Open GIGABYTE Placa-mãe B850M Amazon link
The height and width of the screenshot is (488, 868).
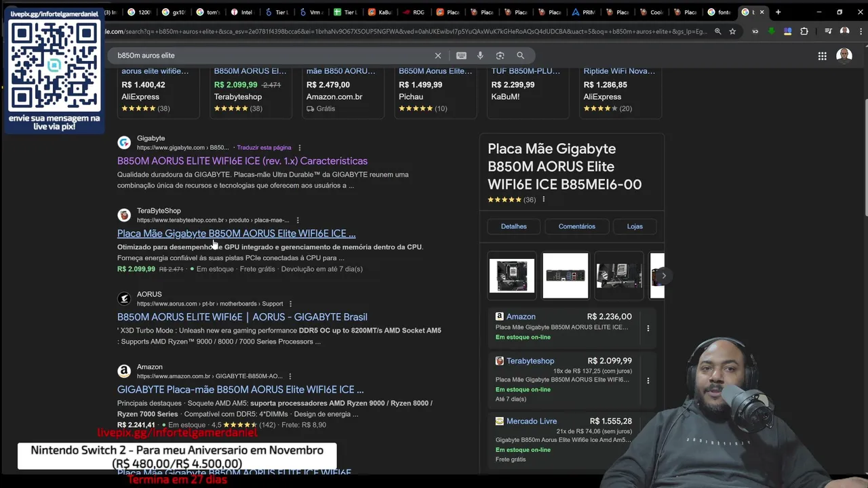tap(240, 390)
